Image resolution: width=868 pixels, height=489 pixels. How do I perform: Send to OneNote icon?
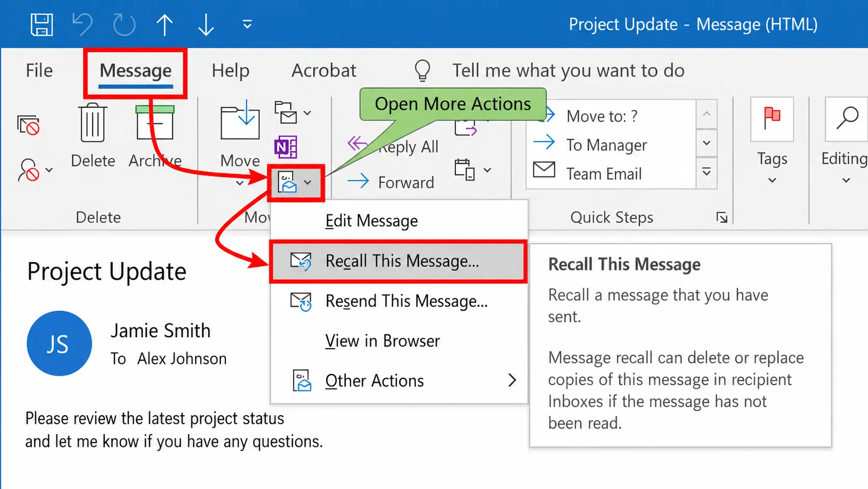pos(286,148)
